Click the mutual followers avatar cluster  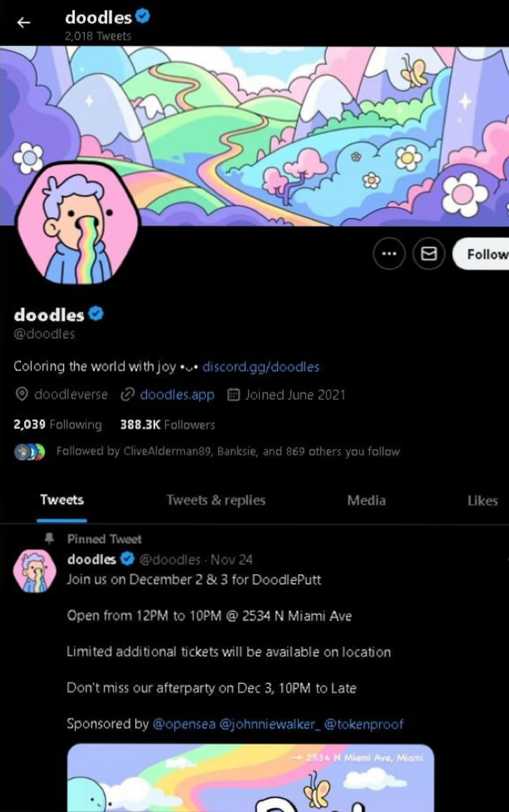pyautogui.click(x=29, y=452)
